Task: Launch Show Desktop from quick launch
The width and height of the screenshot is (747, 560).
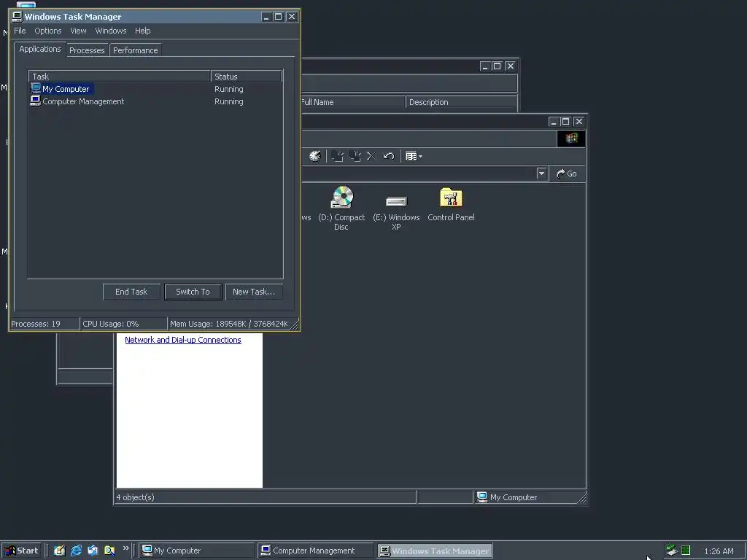Action: tap(59, 551)
